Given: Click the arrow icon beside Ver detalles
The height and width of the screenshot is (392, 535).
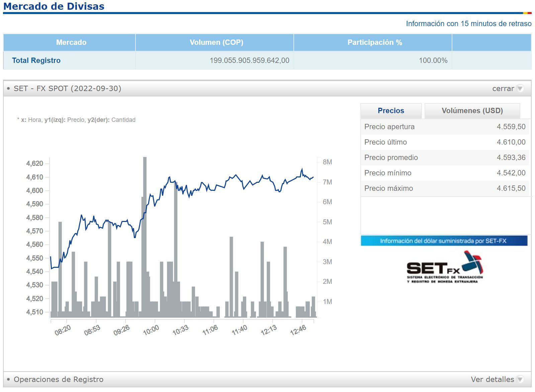Looking at the screenshot, I should click(x=520, y=379).
